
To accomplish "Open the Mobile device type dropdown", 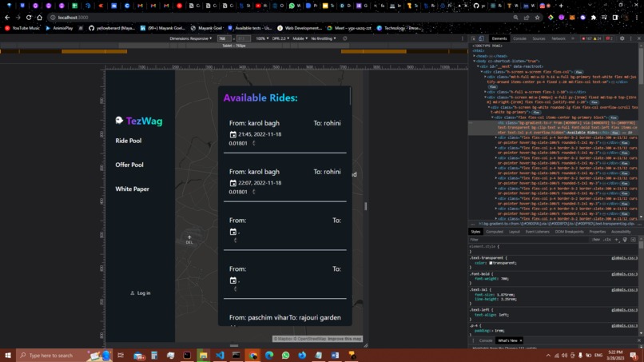I will tap(300, 38).
